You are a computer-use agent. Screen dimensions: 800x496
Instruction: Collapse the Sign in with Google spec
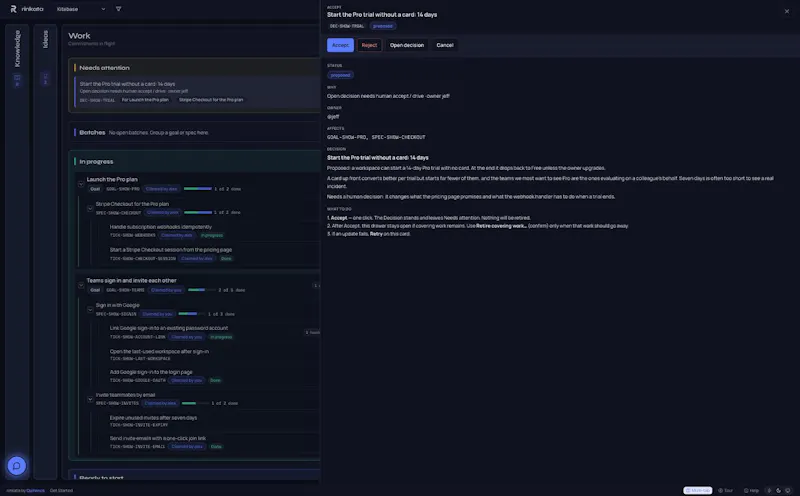90,309
